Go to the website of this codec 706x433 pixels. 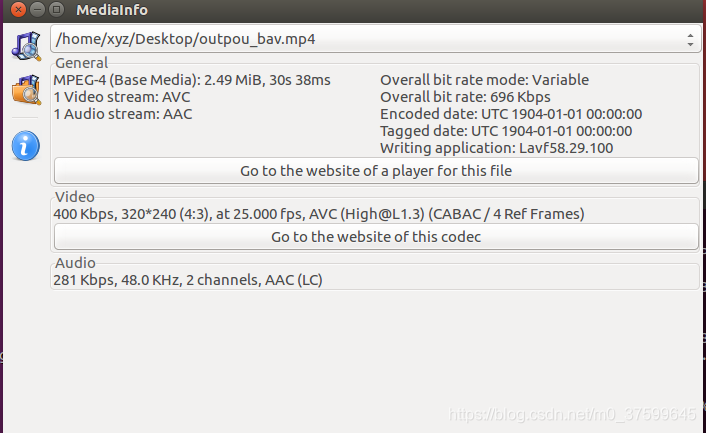(x=376, y=237)
